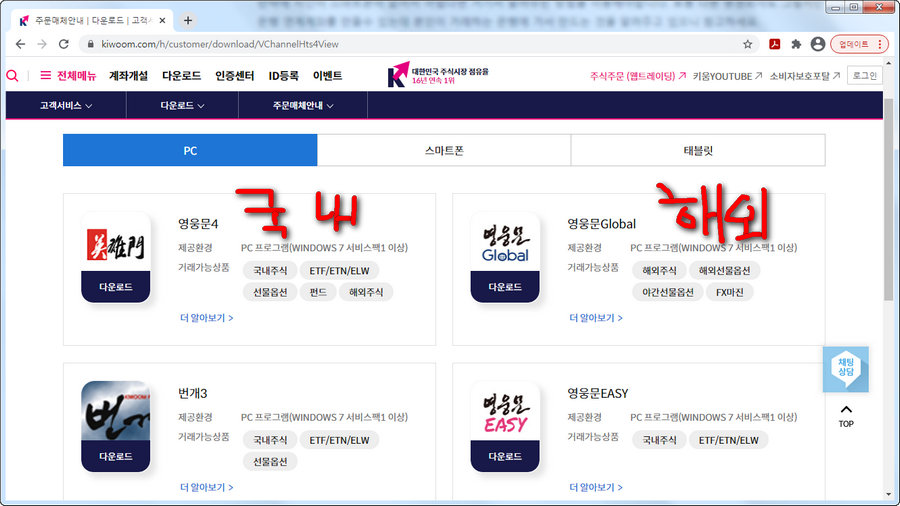Image resolution: width=900 pixels, height=506 pixels.
Task: Click the address bar URL field
Action: pos(419,44)
